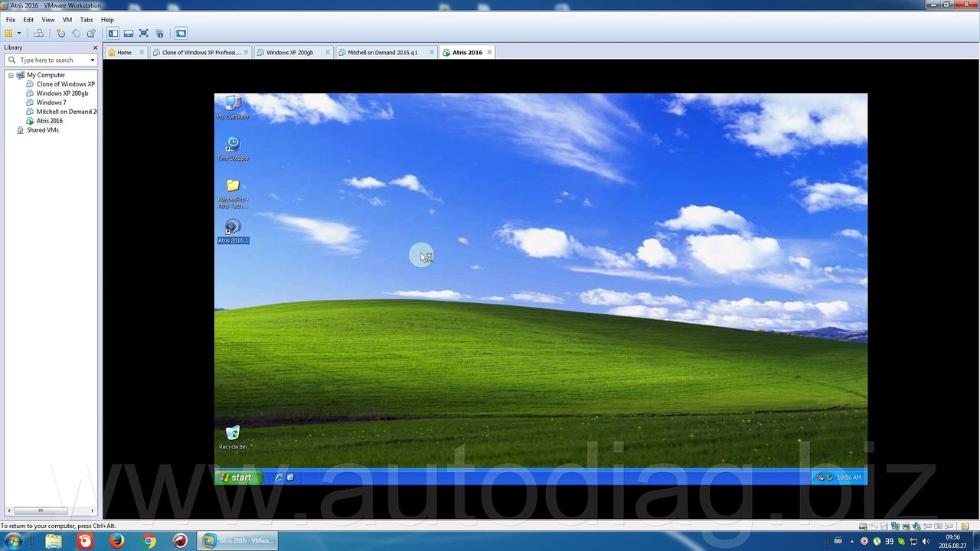
Task: Click the library panel horizontal scrollbar
Action: tap(41, 510)
